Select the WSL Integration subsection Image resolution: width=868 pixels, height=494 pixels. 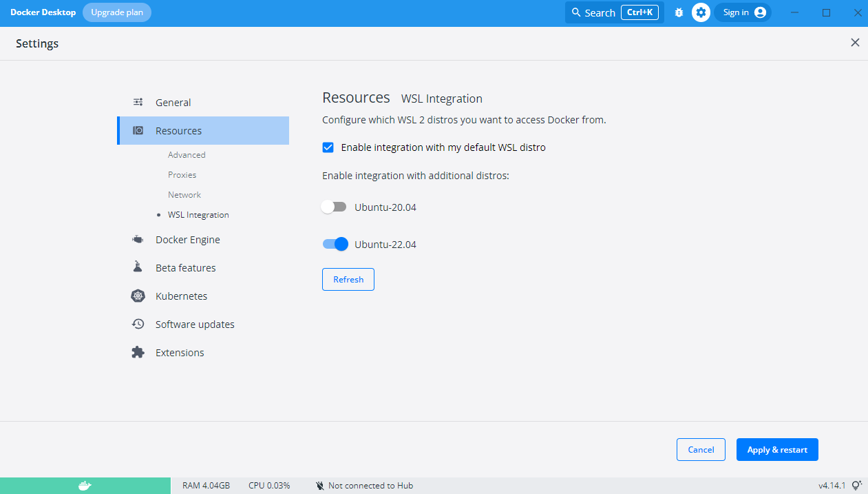[198, 215]
